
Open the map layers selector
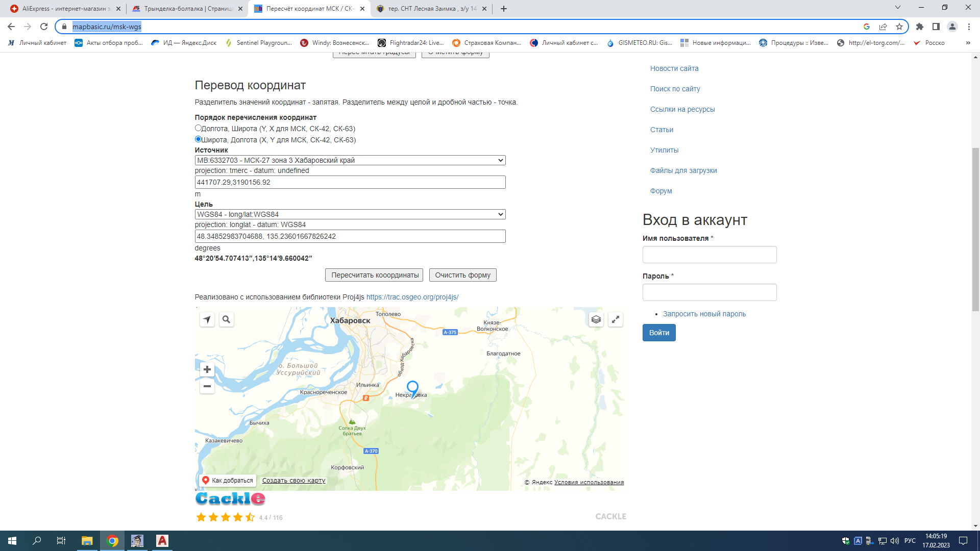pyautogui.click(x=596, y=319)
